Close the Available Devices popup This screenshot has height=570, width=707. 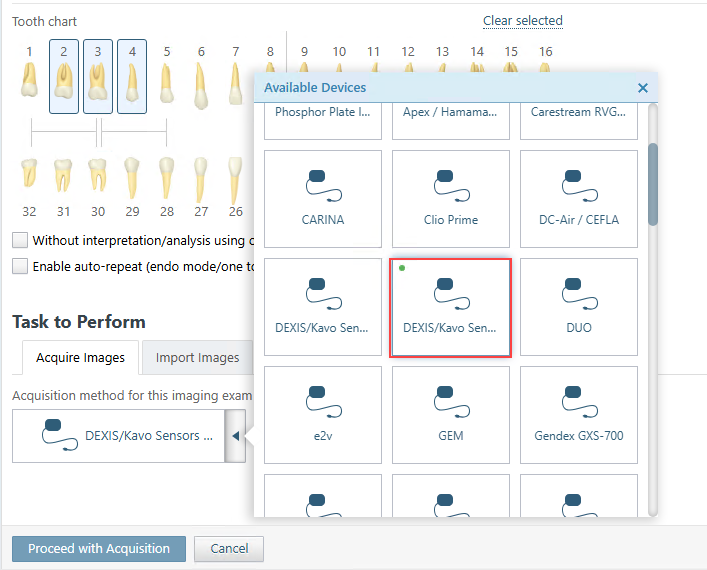[643, 88]
